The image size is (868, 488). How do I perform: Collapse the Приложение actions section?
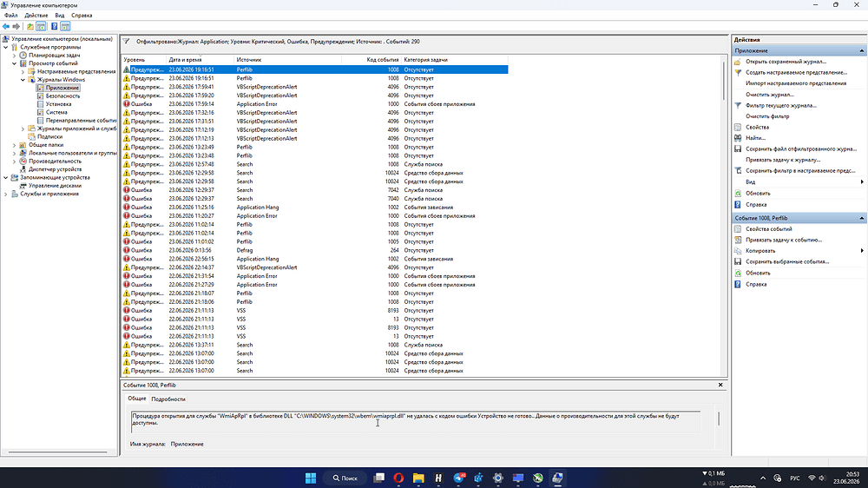coord(861,51)
